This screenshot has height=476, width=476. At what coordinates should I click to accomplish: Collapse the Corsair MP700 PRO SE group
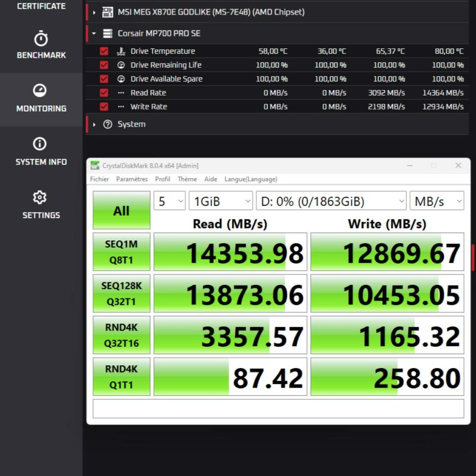tap(94, 33)
